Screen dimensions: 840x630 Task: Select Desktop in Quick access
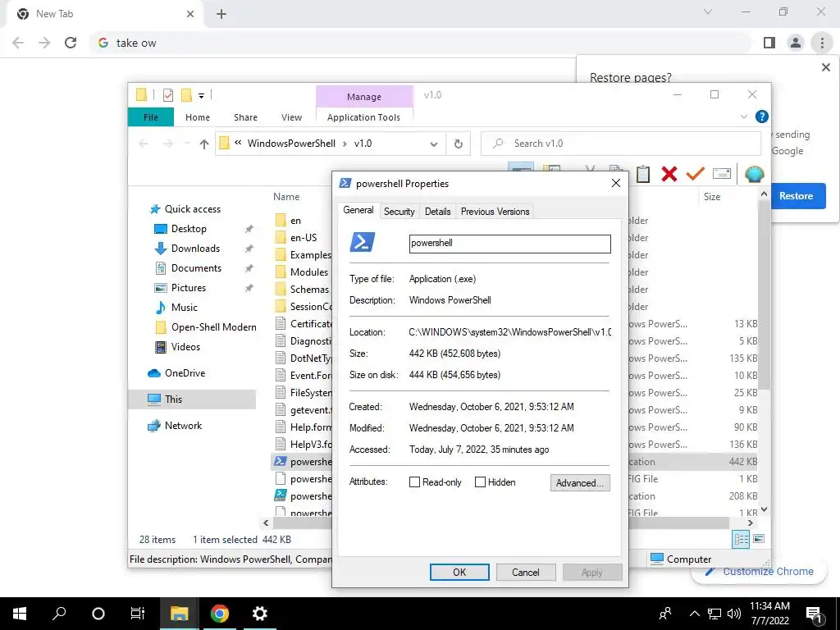click(x=189, y=229)
